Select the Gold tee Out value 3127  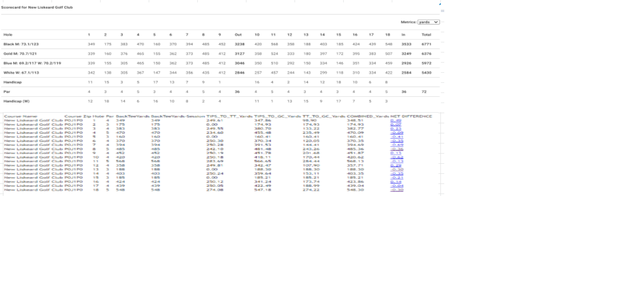240,53
